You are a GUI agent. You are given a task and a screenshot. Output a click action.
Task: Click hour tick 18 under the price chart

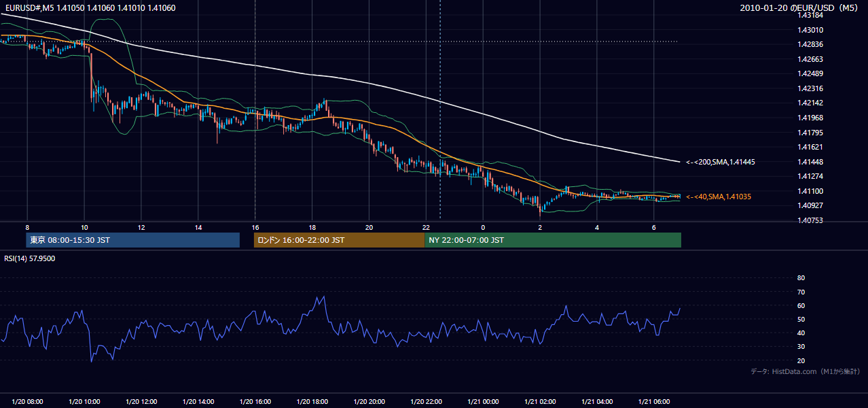[312, 227]
